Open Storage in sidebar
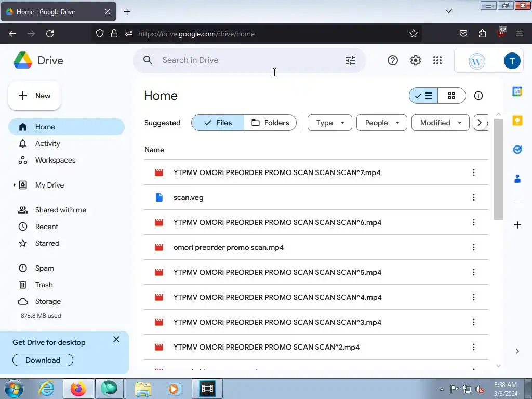Image resolution: width=532 pixels, height=399 pixels. [x=66, y=301]
